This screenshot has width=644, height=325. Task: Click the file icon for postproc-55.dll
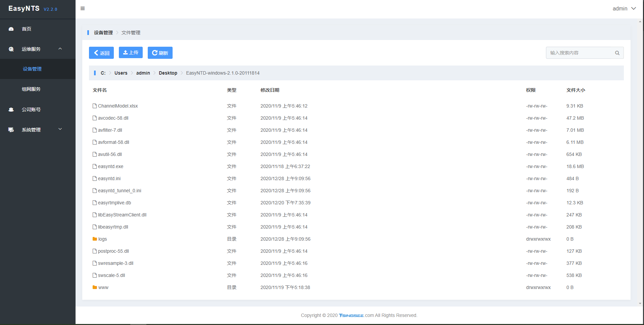(x=95, y=251)
